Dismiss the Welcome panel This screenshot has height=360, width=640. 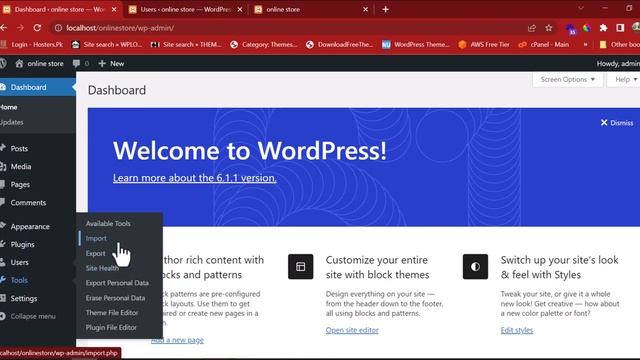pos(617,122)
